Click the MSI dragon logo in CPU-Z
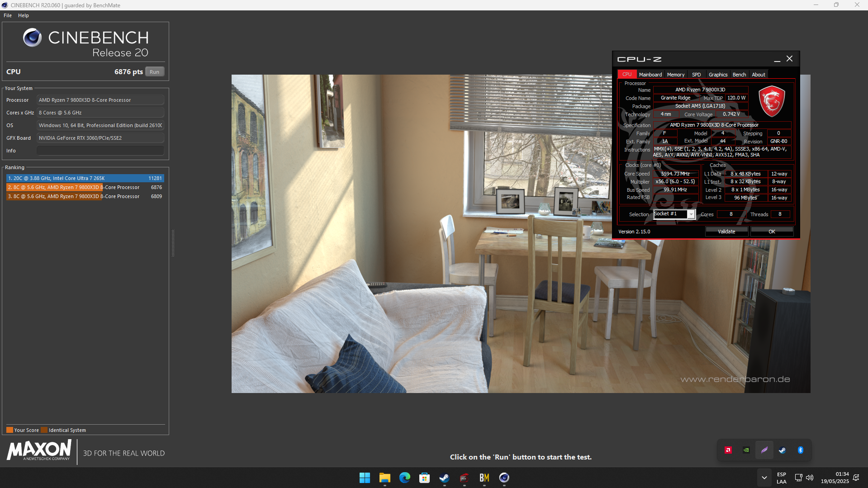Viewport: 868px width, 488px height. pos(772,101)
